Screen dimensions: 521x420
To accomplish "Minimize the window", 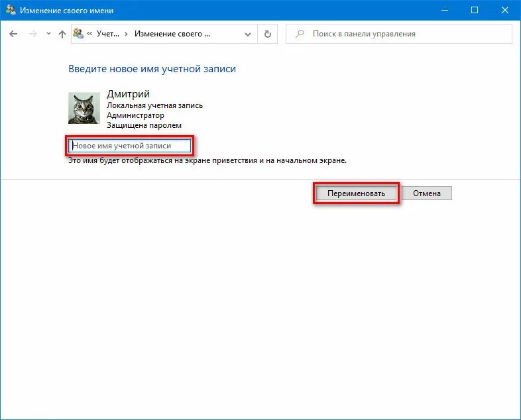I will point(445,11).
